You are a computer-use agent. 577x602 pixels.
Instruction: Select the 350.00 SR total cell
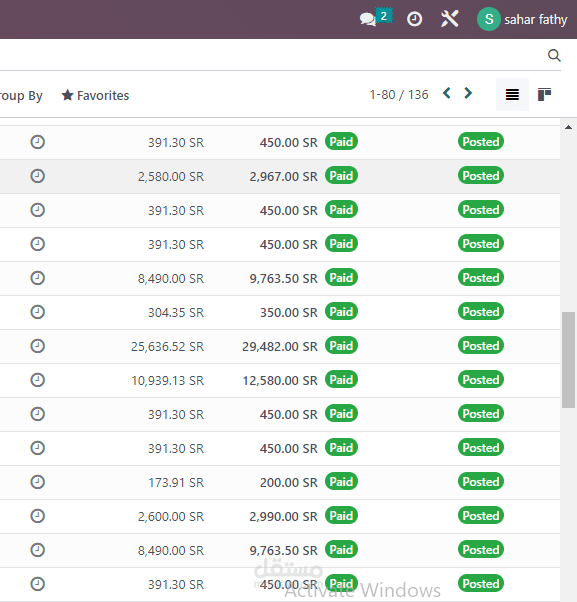(x=289, y=313)
